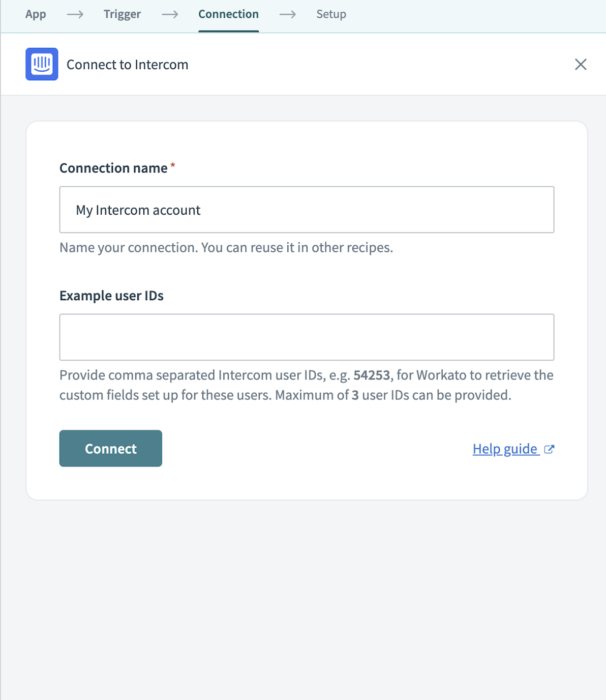This screenshot has width=606, height=700.
Task: Open the Help guide link
Action: (505, 449)
